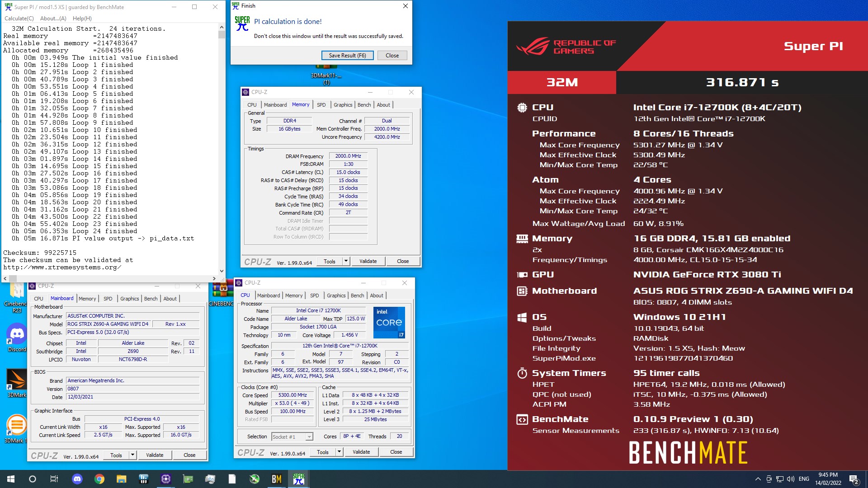Open the CINEBENCH archive icon on desktop
868x488 pixels.
click(x=221, y=294)
